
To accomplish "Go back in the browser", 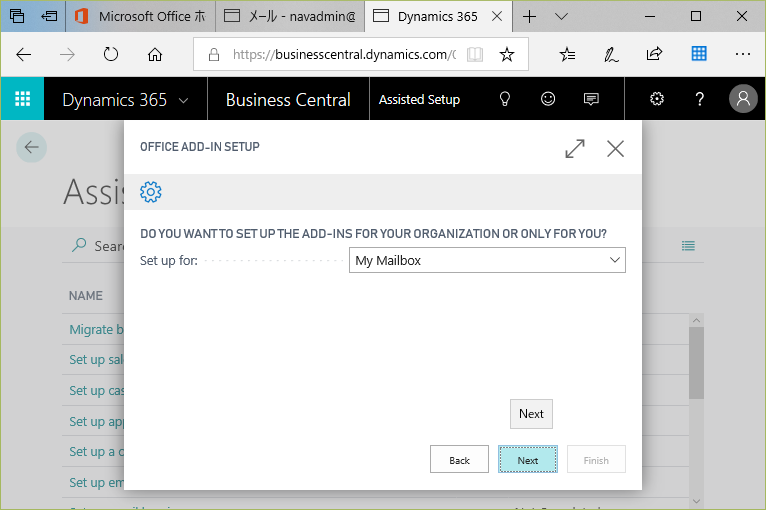I will (23, 54).
